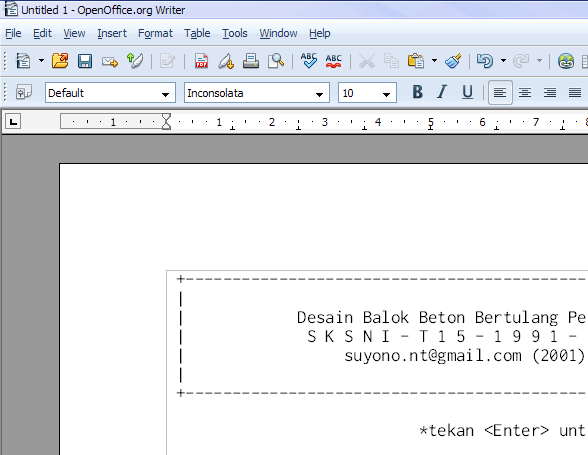Image resolution: width=588 pixels, height=455 pixels.
Task: Click the standard toolbar drag handle
Action: click(5, 61)
